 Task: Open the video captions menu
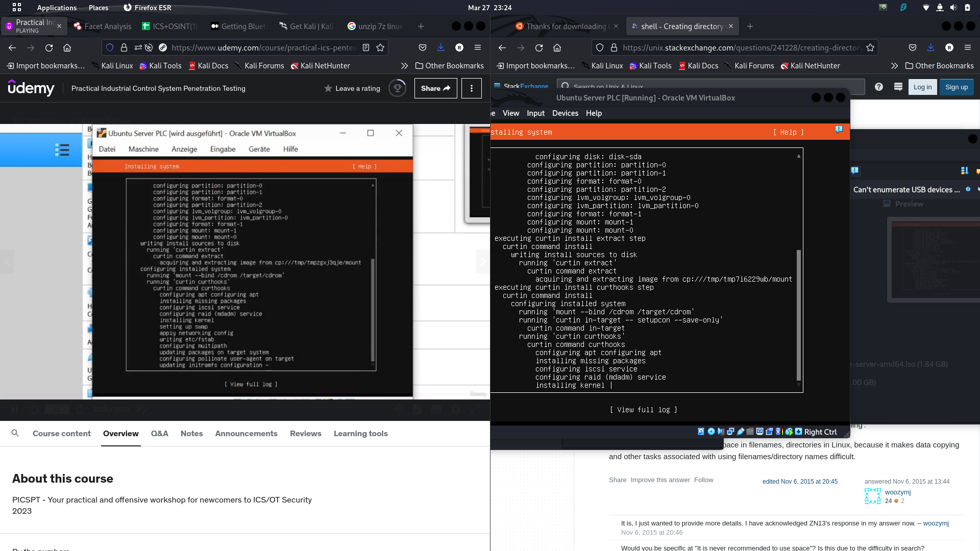[x=436, y=409]
